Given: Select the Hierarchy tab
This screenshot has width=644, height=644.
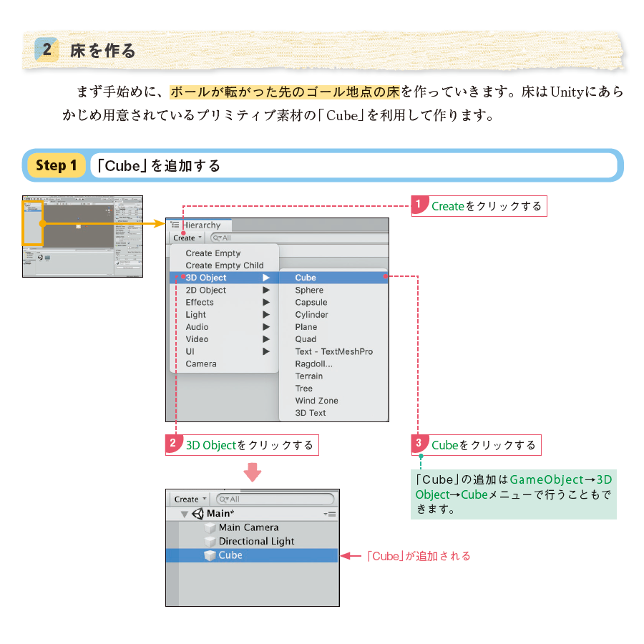Looking at the screenshot, I should point(200,225).
